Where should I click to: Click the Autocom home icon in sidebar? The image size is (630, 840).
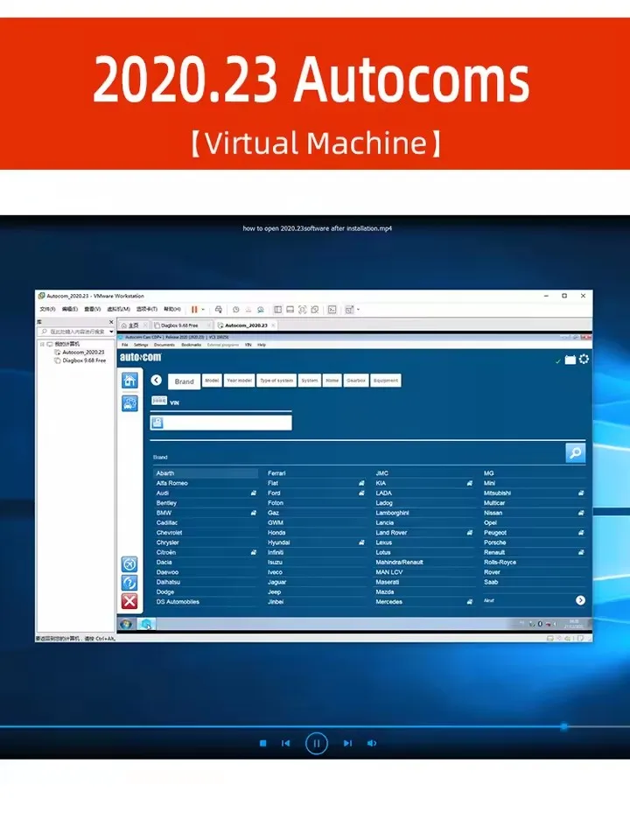(x=129, y=381)
